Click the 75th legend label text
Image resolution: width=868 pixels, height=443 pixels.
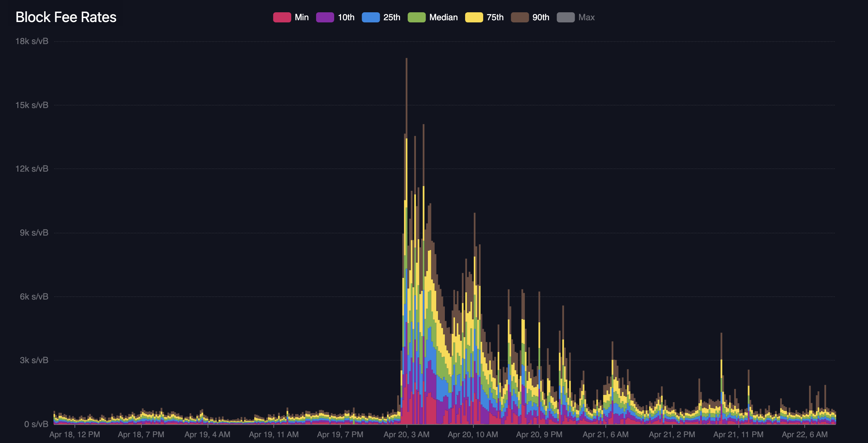(495, 17)
